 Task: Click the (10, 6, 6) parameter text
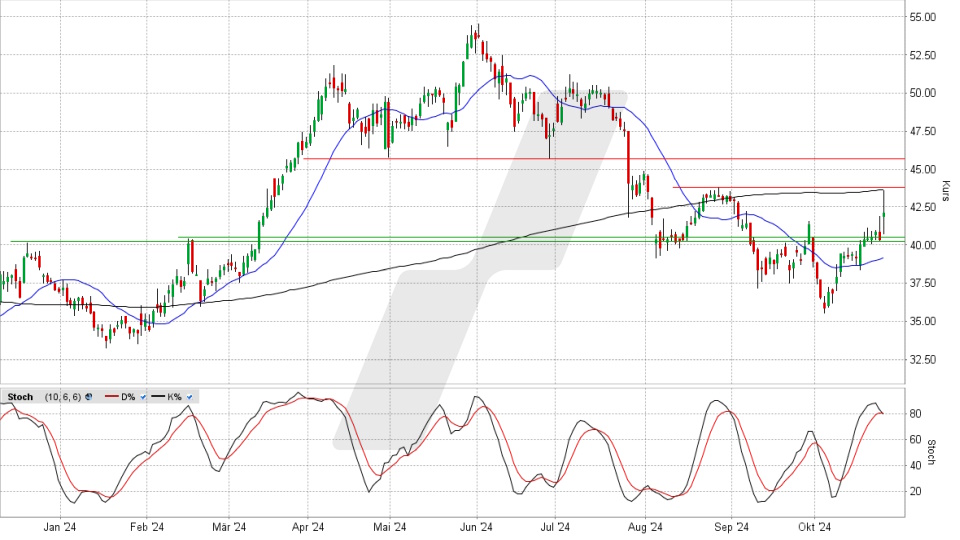pyautogui.click(x=62, y=397)
